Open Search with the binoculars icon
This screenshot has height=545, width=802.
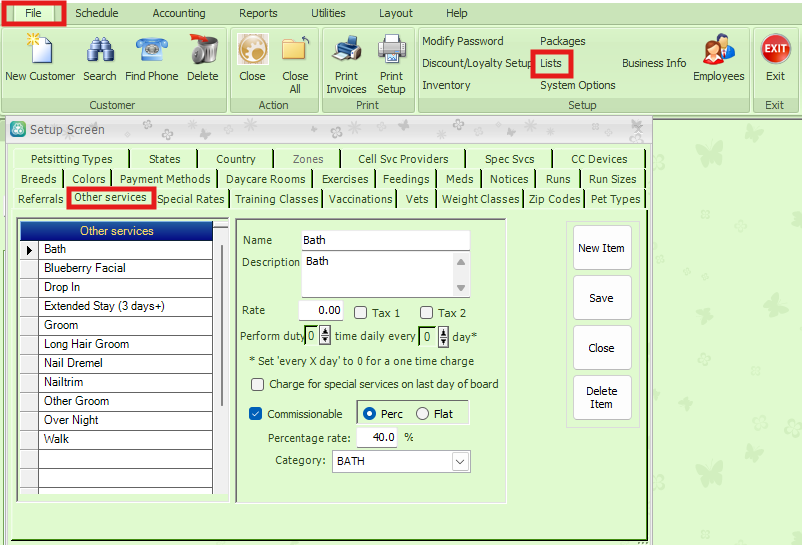point(99,50)
